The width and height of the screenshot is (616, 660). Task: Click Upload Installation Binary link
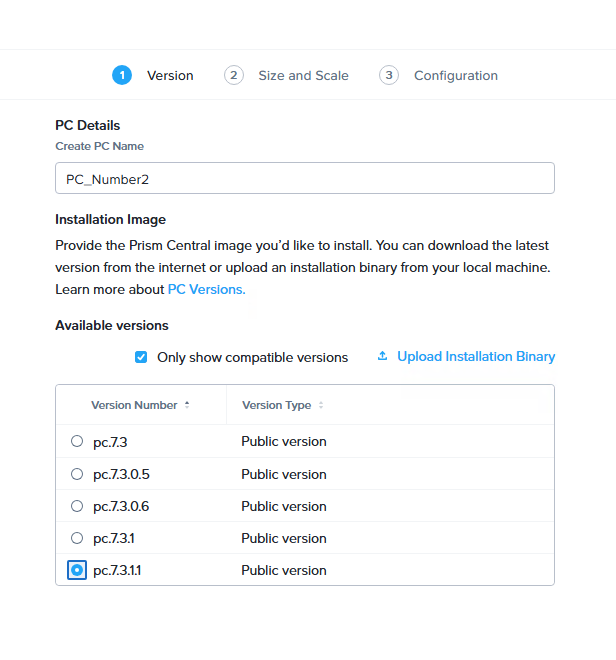(x=475, y=356)
